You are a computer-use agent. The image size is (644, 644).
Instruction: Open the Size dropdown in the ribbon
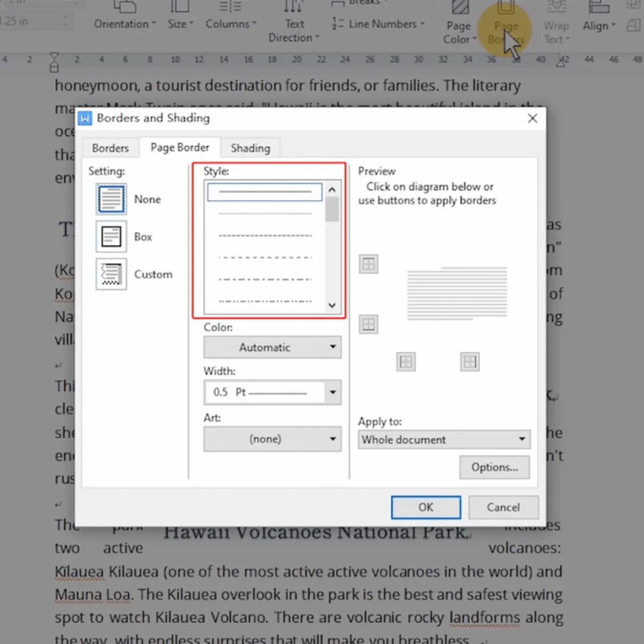(x=180, y=16)
